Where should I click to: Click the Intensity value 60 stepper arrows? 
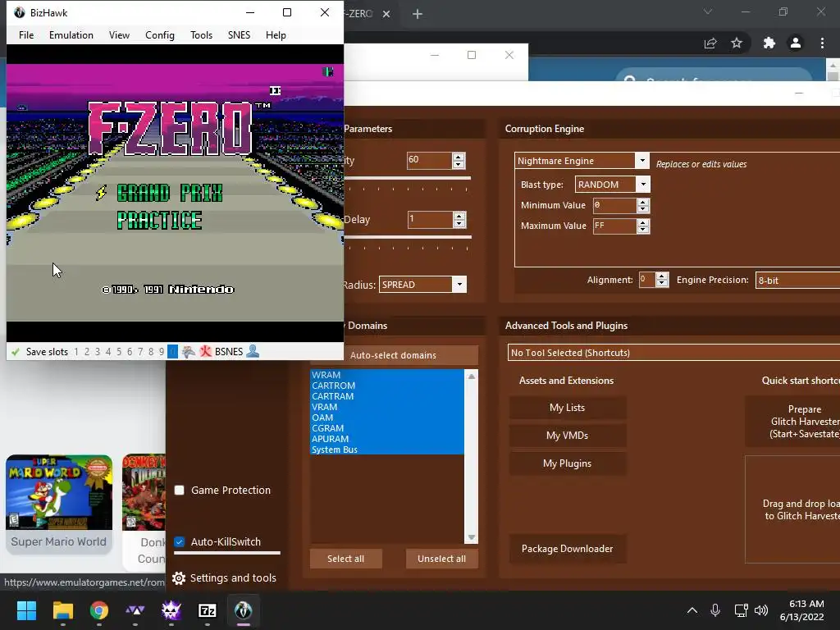pos(459,160)
